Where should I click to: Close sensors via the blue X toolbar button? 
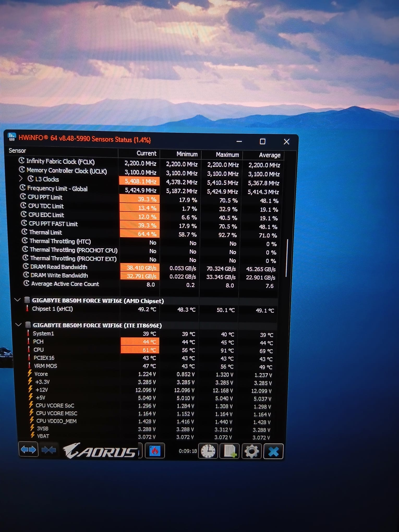click(x=273, y=451)
